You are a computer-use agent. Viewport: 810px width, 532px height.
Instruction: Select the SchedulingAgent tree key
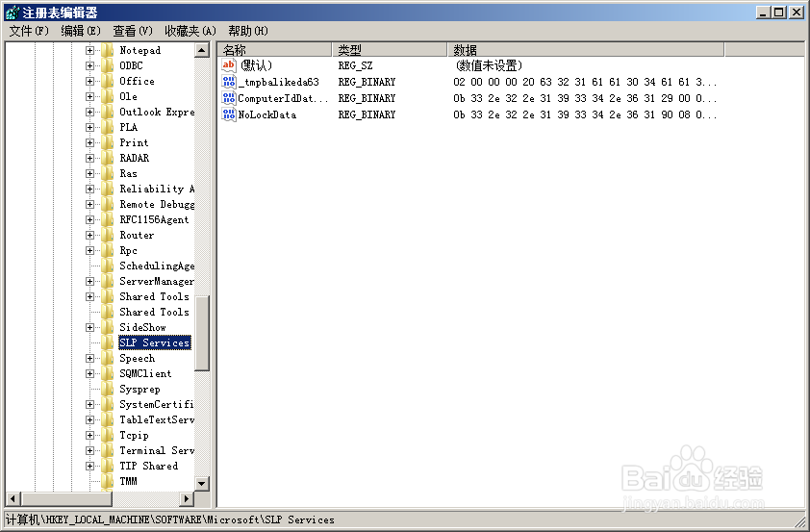pyautogui.click(x=157, y=266)
